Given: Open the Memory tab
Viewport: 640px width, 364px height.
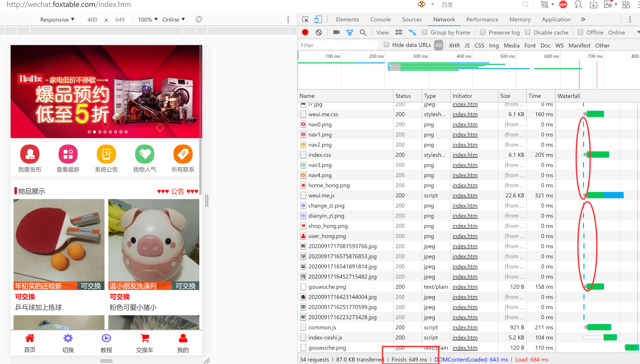Looking at the screenshot, I should [520, 20].
